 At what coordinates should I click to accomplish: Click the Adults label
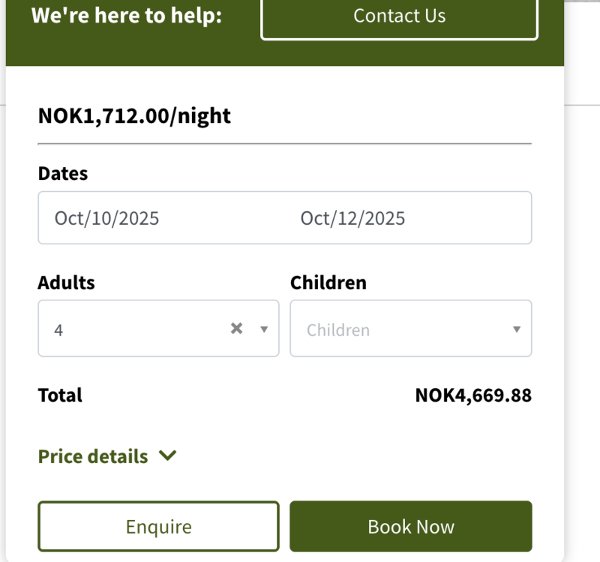(x=66, y=282)
